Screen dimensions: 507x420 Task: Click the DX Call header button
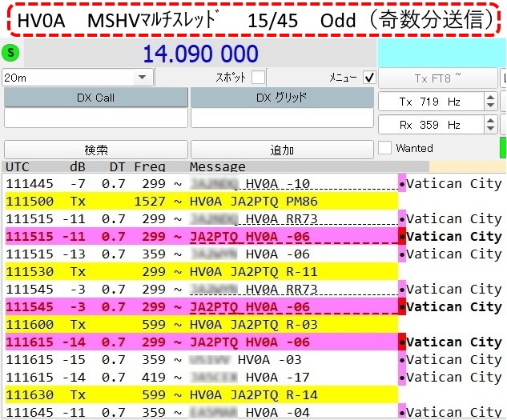[x=95, y=98]
